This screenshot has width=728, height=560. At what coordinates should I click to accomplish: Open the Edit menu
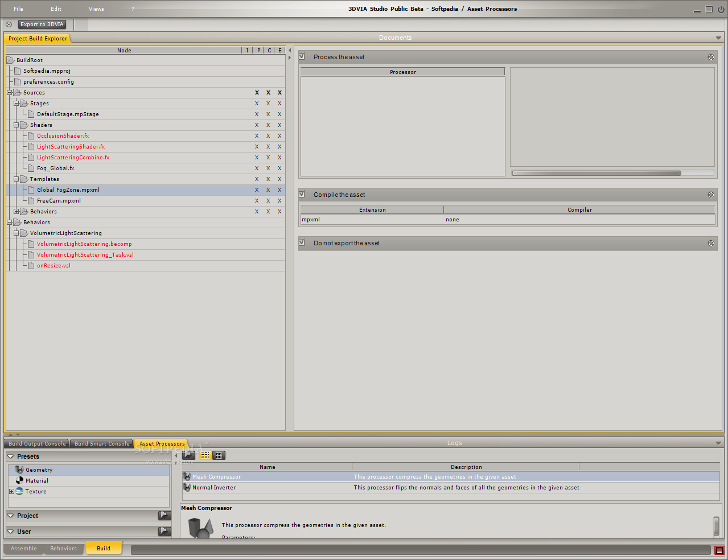click(56, 9)
